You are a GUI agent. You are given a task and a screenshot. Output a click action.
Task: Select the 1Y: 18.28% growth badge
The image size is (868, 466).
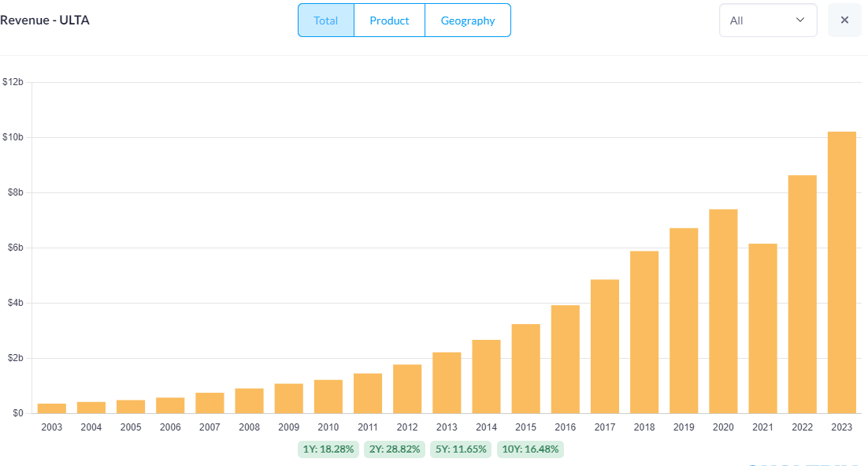pyautogui.click(x=328, y=449)
